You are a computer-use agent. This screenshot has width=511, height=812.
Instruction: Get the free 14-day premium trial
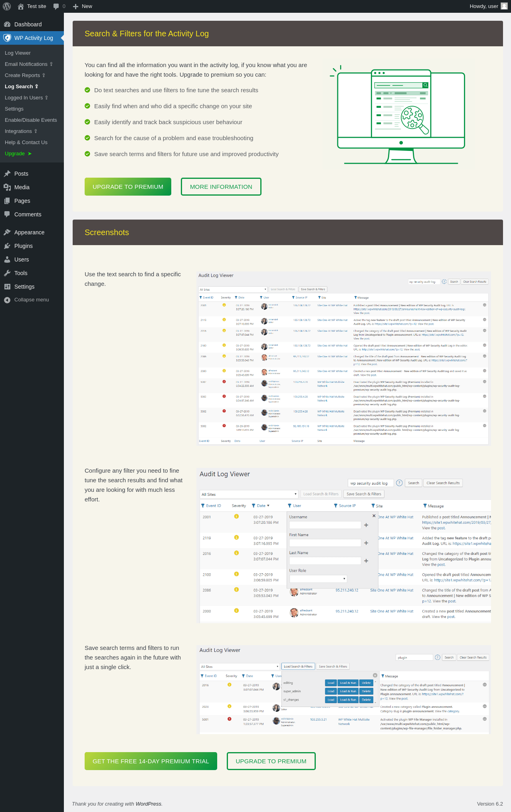151,761
